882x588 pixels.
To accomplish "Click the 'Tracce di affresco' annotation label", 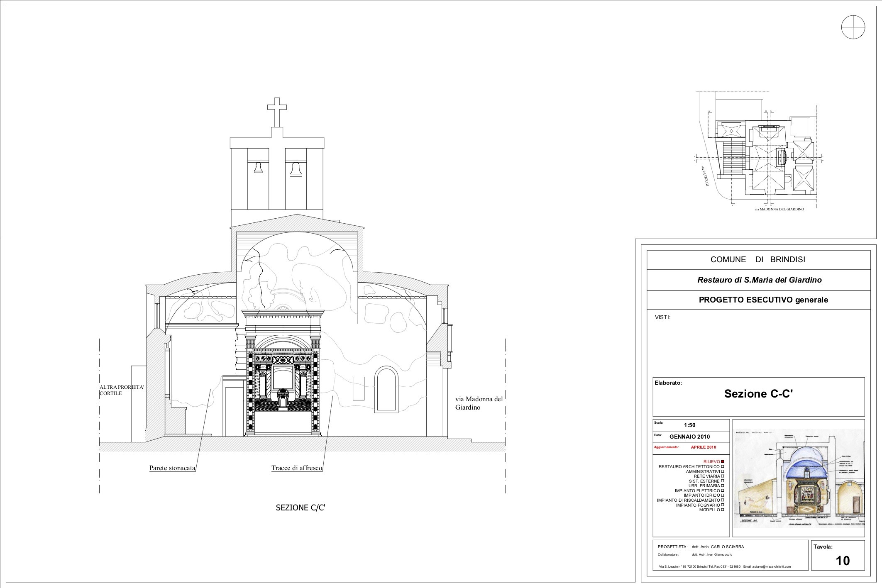I will tap(297, 468).
